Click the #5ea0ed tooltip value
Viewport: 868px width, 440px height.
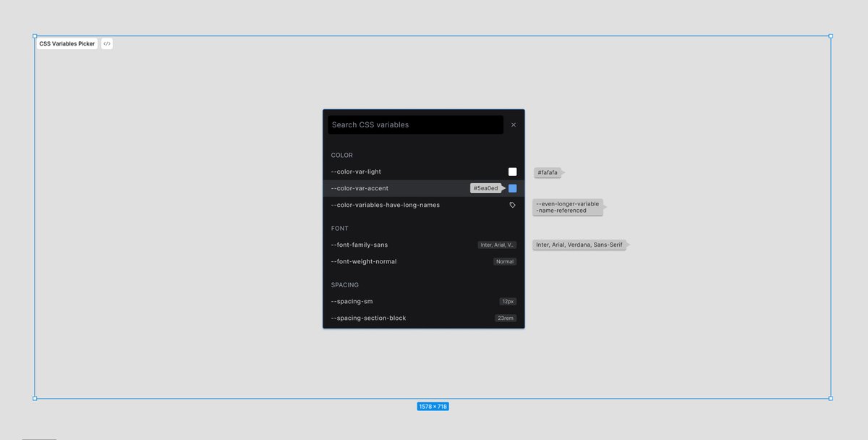coord(487,188)
